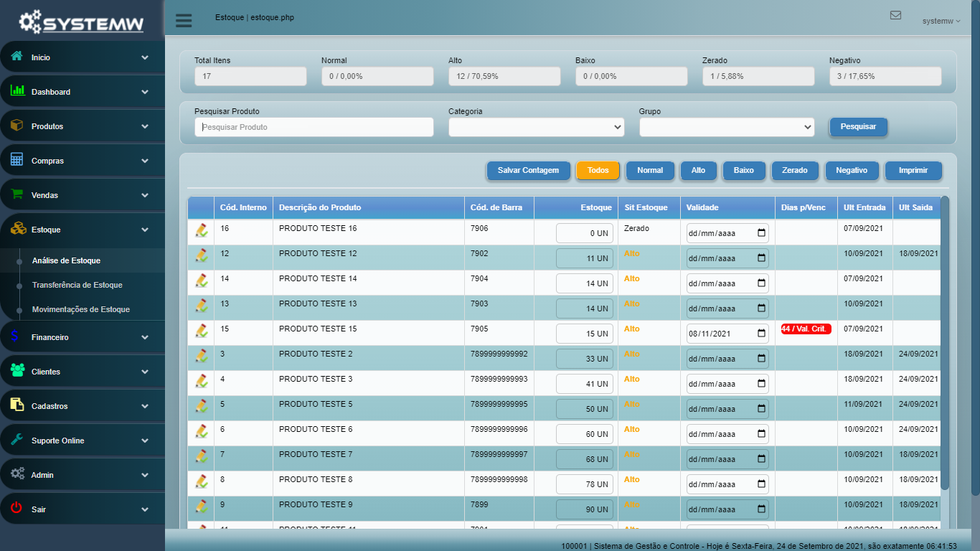Open the Categoria dropdown

tap(536, 127)
